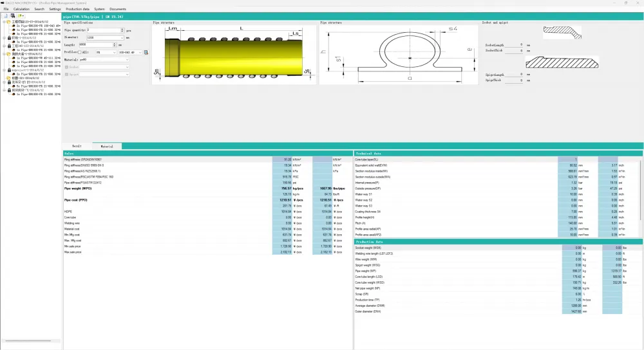Viewport: 644px width, 350px height.
Task: Click the 'Material cost' row label
Action: click(x=72, y=229)
